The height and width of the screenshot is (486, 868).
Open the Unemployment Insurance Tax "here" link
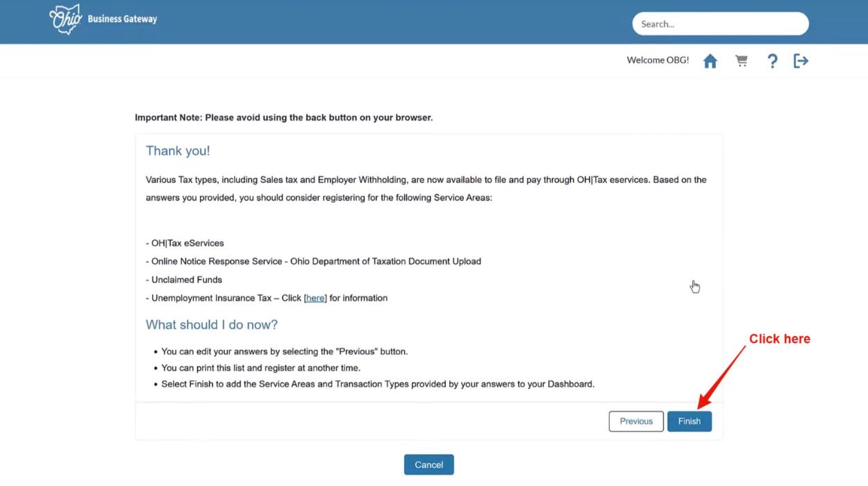coord(315,298)
